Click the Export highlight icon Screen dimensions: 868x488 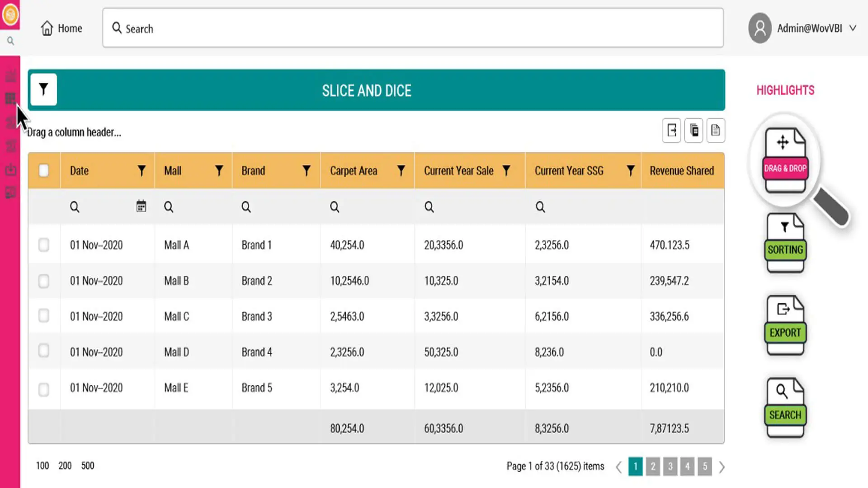pos(785,325)
